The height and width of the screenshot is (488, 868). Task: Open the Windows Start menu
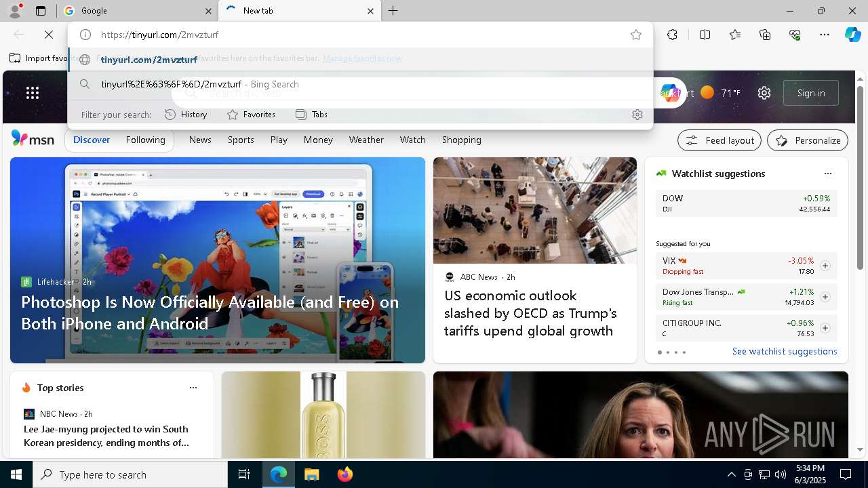tap(16, 474)
